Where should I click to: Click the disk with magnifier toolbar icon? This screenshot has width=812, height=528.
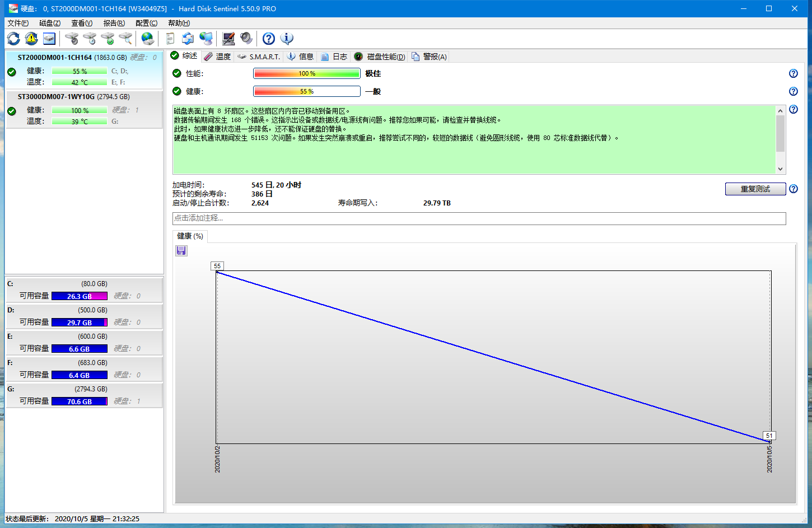coord(125,39)
